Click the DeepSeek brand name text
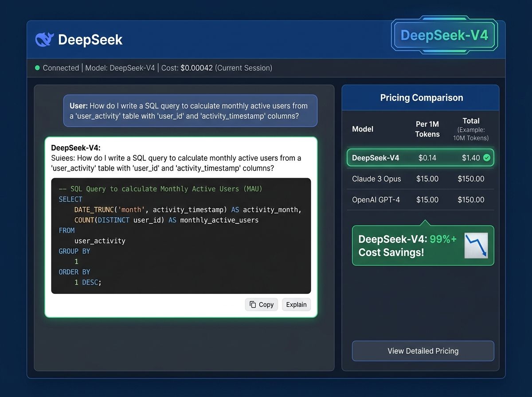The image size is (532, 397). [90, 40]
